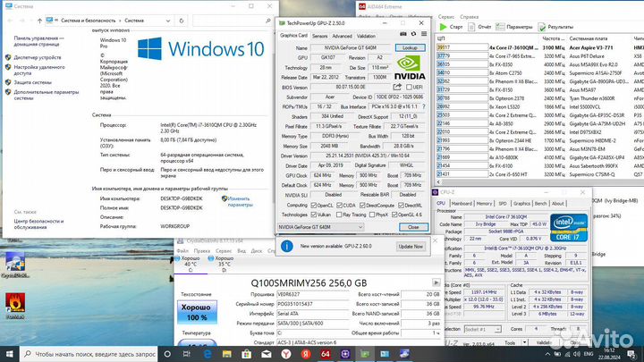Toggle the Vulkan checkbox
The height and width of the screenshot is (362, 644).
314,215
